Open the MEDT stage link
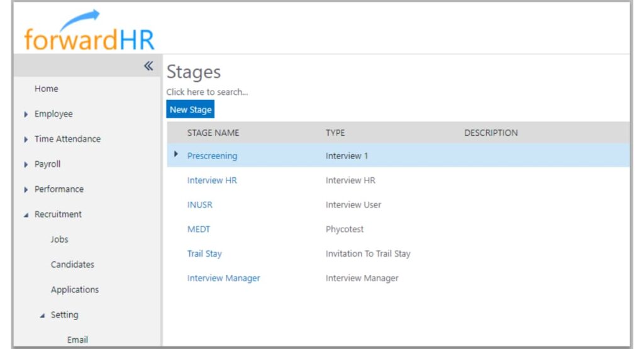The image size is (644, 349). 199,230
